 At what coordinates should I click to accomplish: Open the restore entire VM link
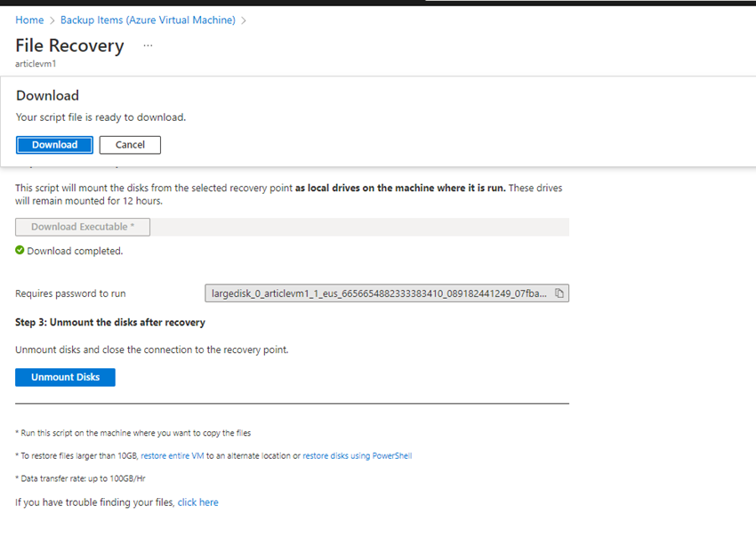tap(172, 456)
